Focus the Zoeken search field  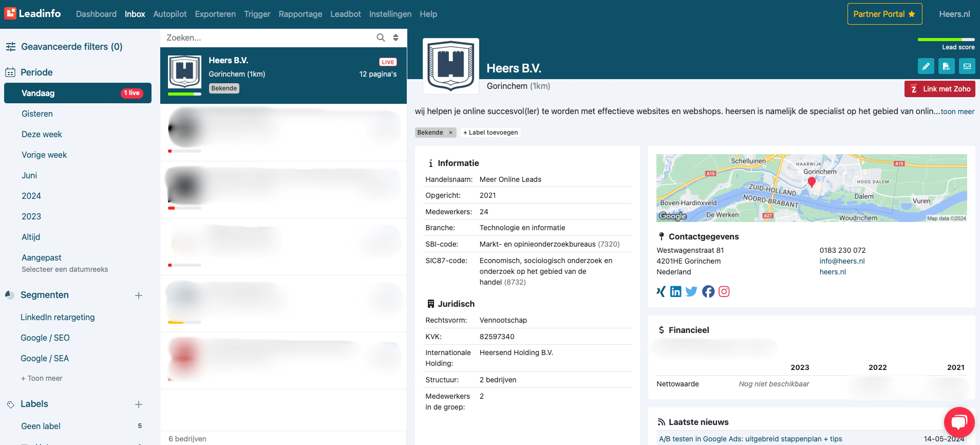coord(267,38)
